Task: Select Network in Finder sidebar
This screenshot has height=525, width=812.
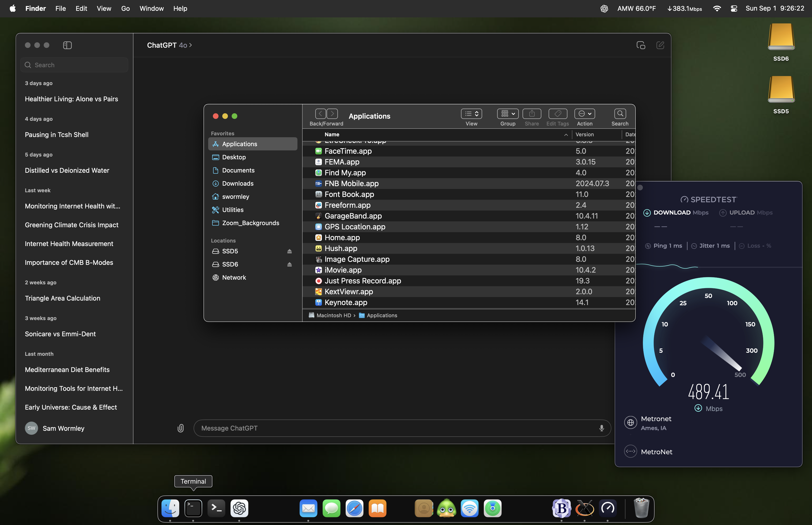Action: pyautogui.click(x=253, y=278)
